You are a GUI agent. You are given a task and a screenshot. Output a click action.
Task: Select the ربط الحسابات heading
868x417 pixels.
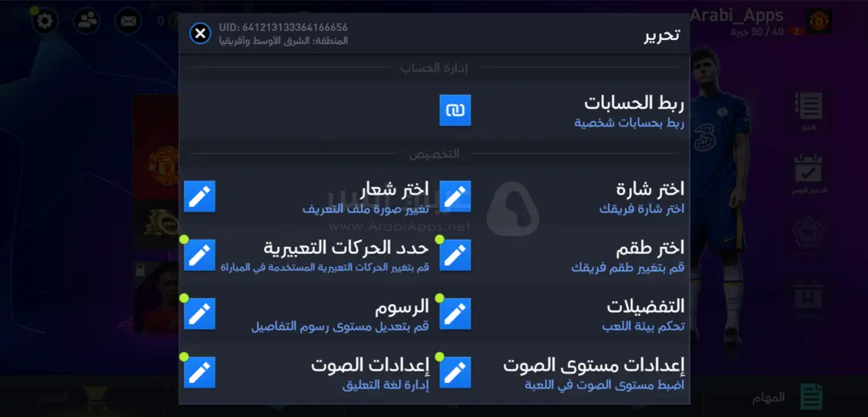tap(634, 103)
